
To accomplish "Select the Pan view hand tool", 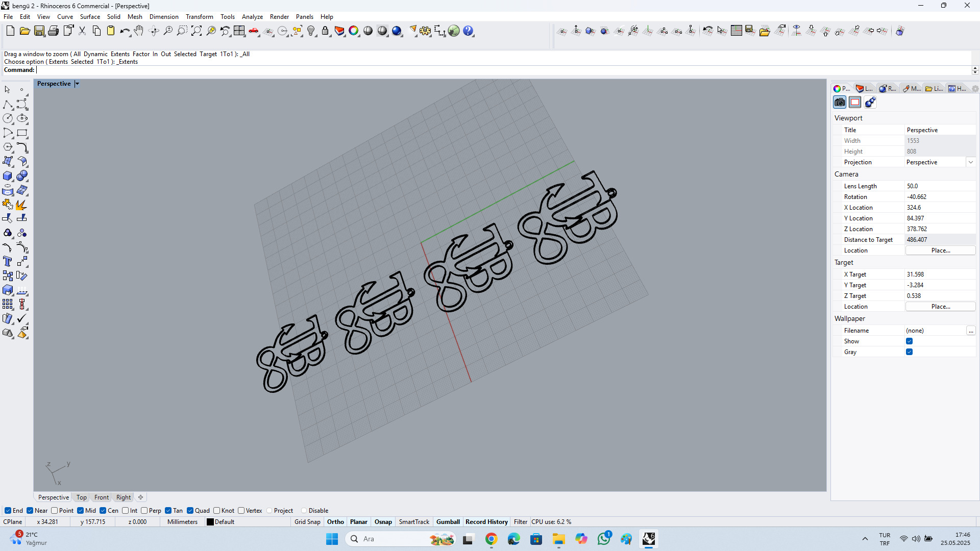I will click(139, 31).
